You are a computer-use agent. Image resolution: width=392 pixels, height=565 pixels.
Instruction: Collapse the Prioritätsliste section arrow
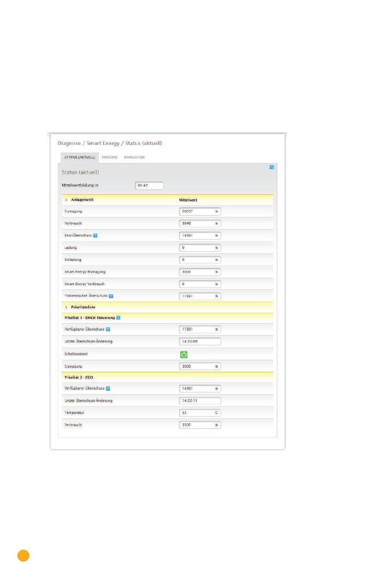click(66, 307)
